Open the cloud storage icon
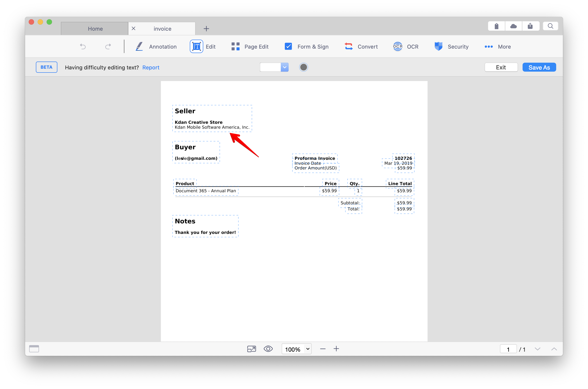This screenshot has height=389, width=588. pos(513,26)
